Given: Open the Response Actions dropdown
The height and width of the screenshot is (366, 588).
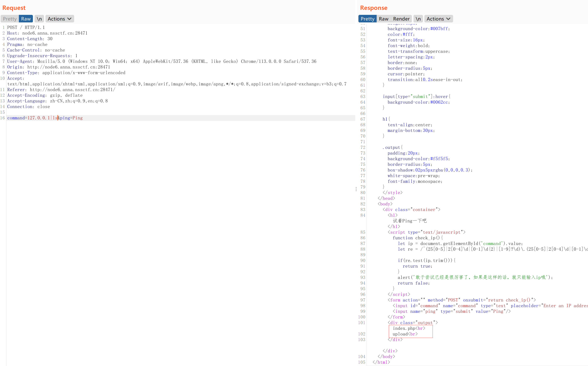Looking at the screenshot, I should 439,19.
